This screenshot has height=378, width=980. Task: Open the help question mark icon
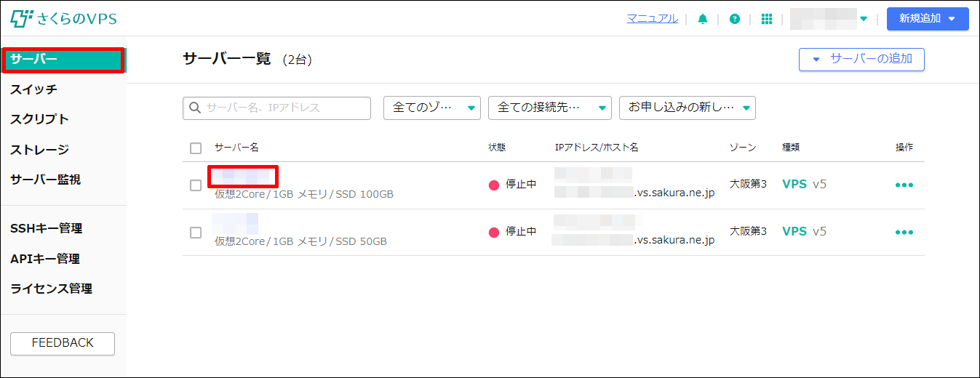click(734, 19)
